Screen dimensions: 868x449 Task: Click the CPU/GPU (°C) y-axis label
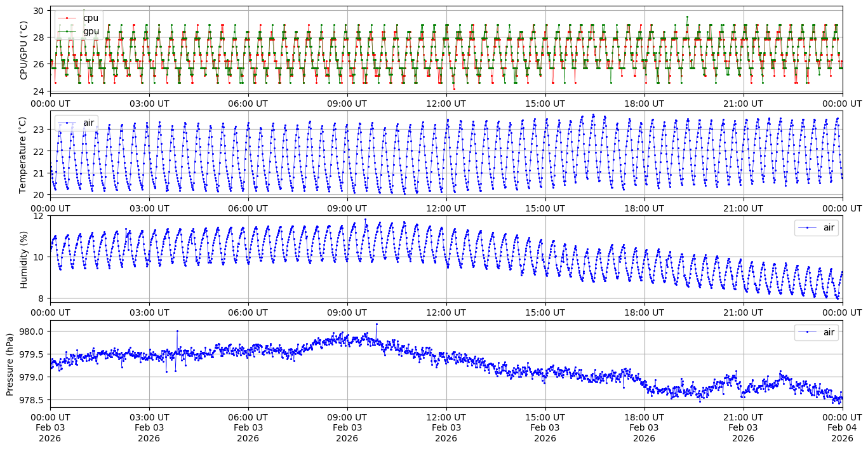click(x=24, y=50)
